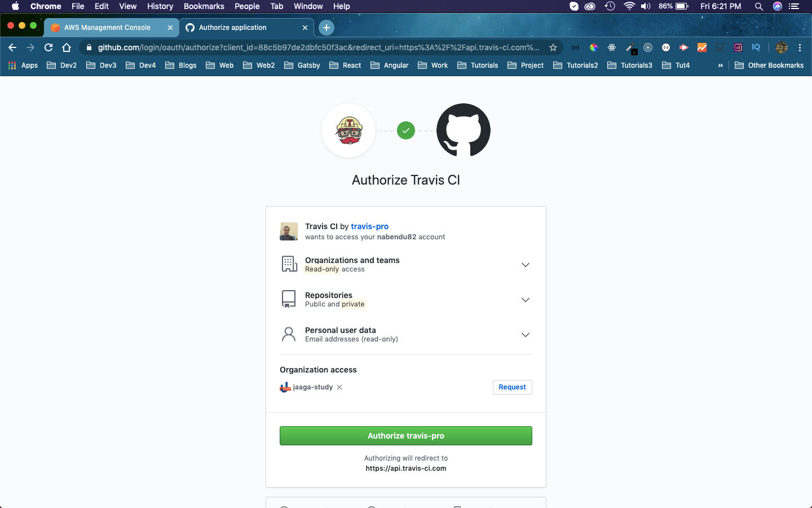Open the React Developer Tools extension
Screen dimensions: 812x508
click(612, 47)
